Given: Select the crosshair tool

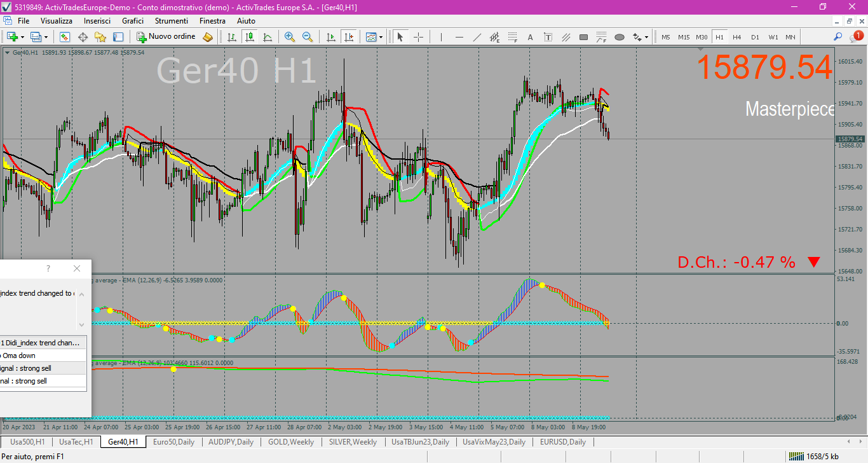Looking at the screenshot, I should tap(418, 37).
